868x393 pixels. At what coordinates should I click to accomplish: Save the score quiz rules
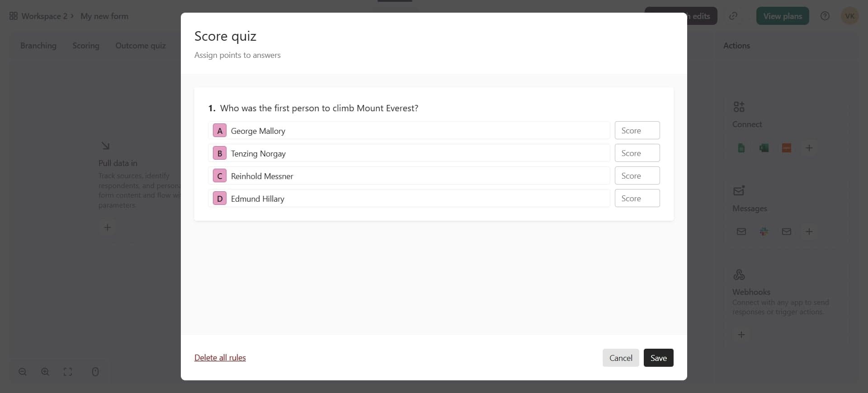pyautogui.click(x=658, y=358)
